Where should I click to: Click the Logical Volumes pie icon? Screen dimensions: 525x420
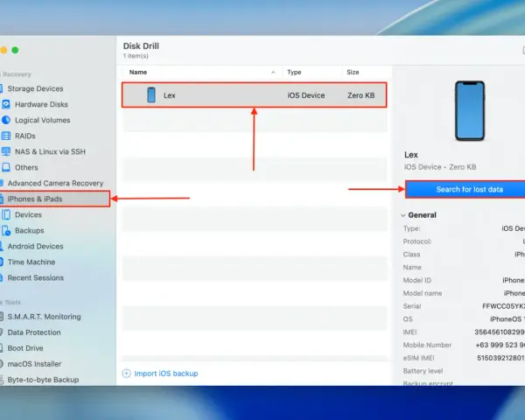point(6,120)
